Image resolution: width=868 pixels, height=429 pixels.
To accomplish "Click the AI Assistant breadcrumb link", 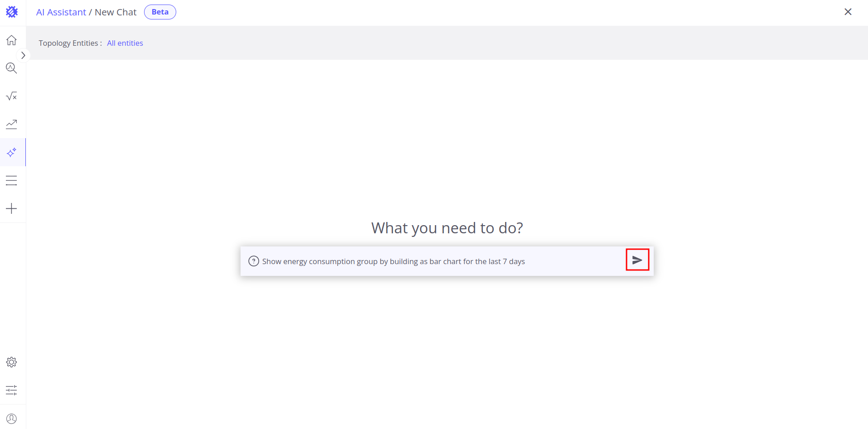I will (61, 12).
